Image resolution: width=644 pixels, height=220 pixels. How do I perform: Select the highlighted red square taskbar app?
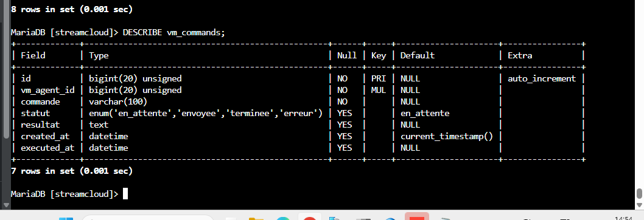pyautogui.click(x=417, y=216)
